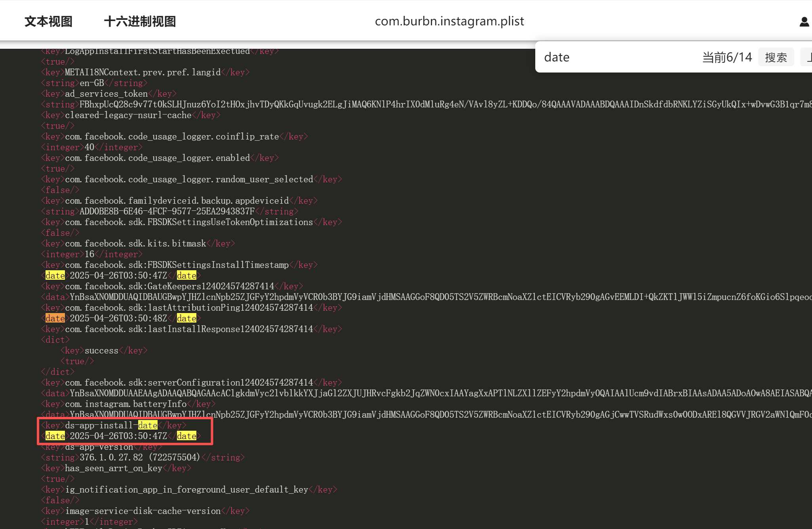Open the 十六进制视图 tab
The height and width of the screenshot is (529, 812).
[140, 21]
